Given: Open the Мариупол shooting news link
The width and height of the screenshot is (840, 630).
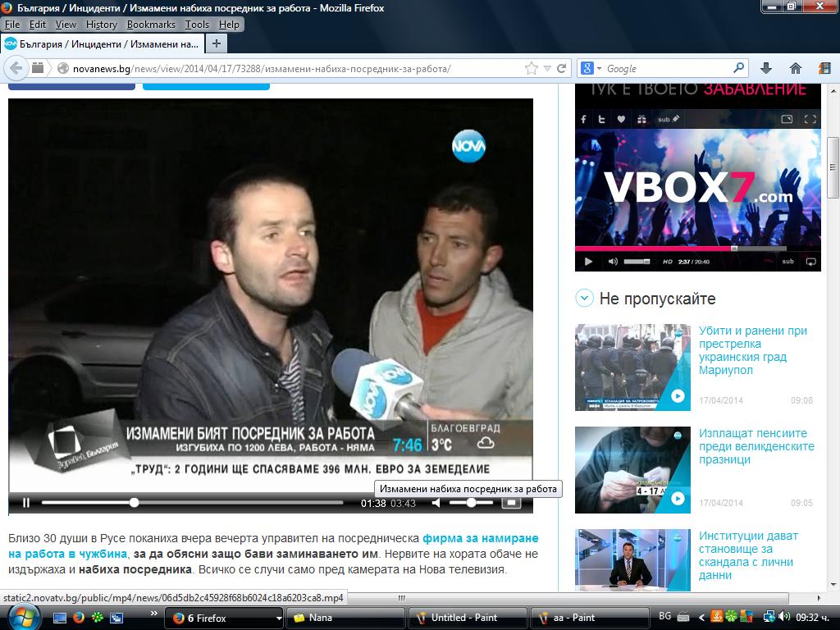Looking at the screenshot, I should [x=753, y=350].
